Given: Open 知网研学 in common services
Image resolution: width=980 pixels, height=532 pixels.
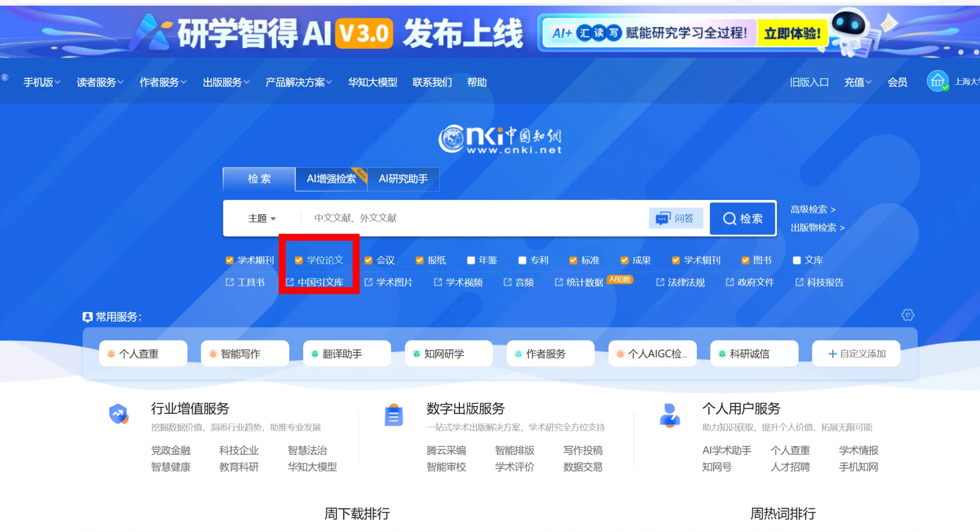Looking at the screenshot, I should 448,353.
